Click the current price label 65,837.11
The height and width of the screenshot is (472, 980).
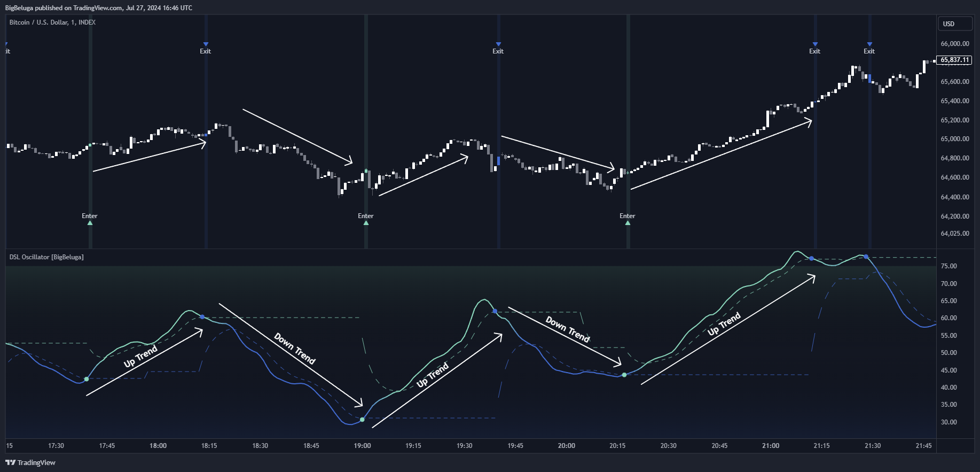[x=954, y=60]
